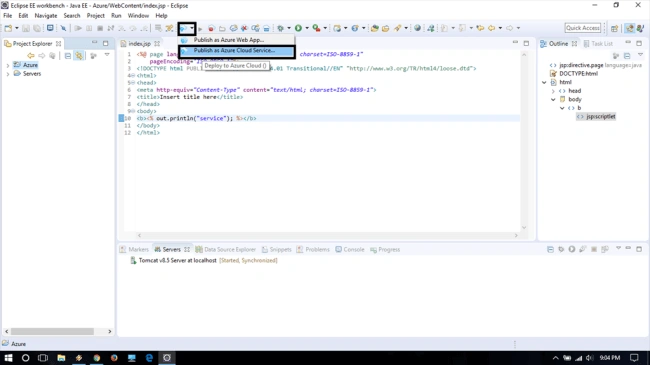Open the Windows notification center icon
650x365 pixels.
[634, 358]
